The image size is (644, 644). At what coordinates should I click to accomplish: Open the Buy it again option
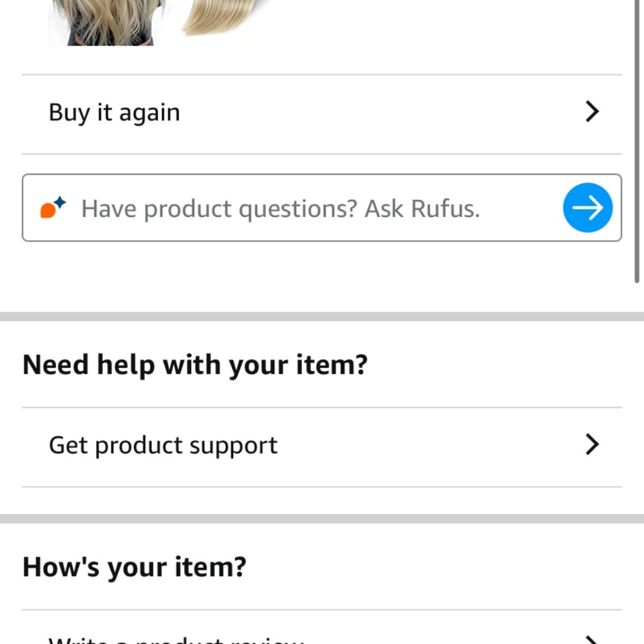pyautogui.click(x=115, y=113)
